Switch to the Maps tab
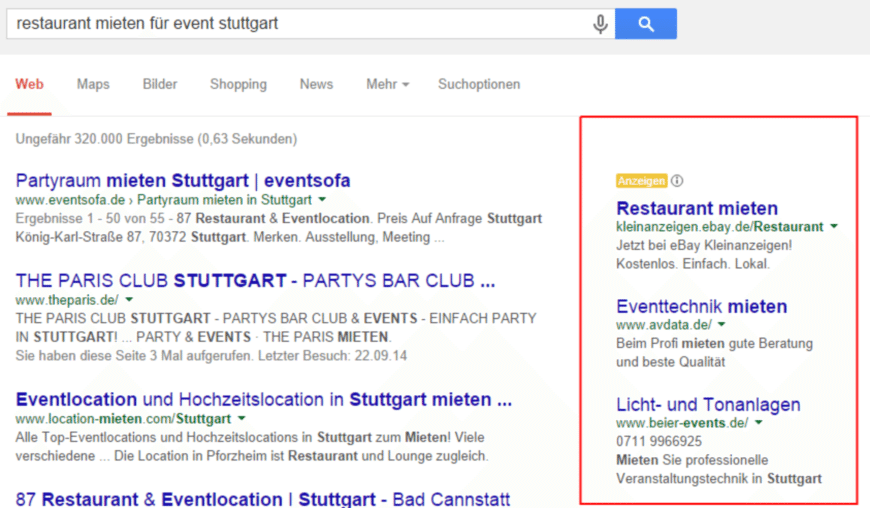The height and width of the screenshot is (508, 870). (93, 84)
